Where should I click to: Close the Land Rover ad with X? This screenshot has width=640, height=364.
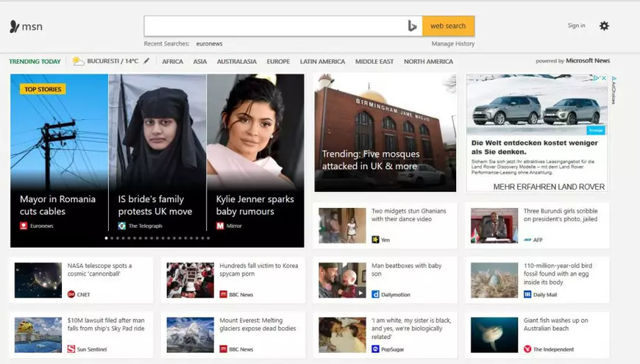[604, 78]
